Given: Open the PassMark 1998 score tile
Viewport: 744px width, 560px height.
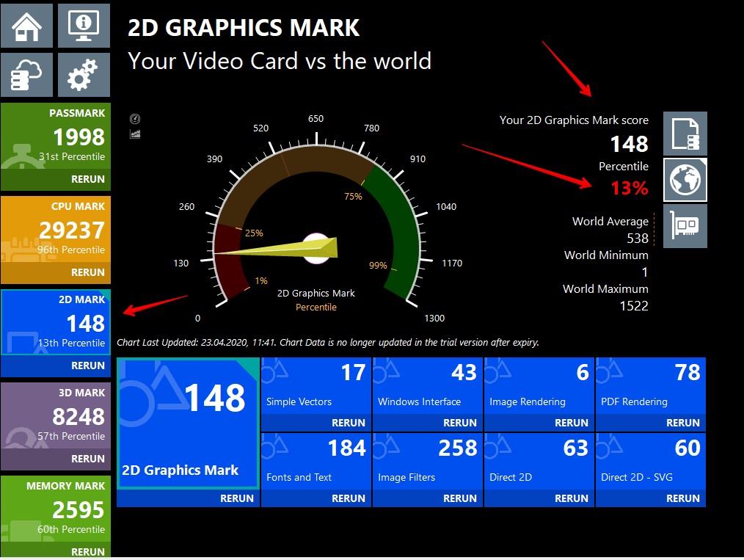Looking at the screenshot, I should tap(56, 137).
